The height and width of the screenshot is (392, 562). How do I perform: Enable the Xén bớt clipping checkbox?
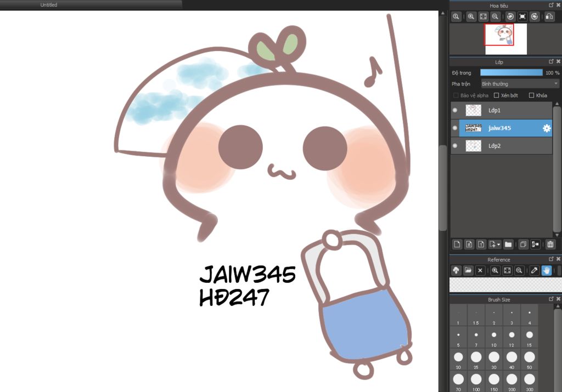pyautogui.click(x=496, y=95)
